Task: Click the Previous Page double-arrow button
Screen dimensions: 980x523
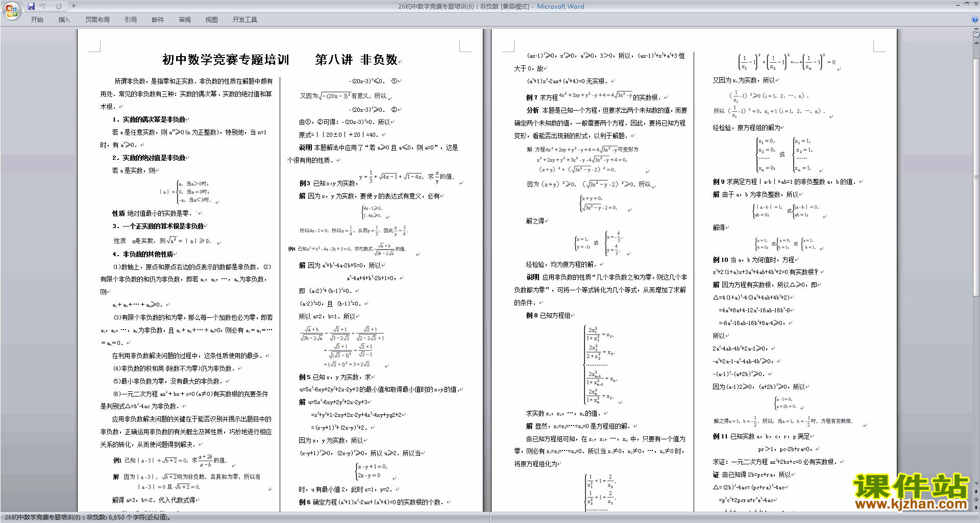Action: [x=976, y=492]
